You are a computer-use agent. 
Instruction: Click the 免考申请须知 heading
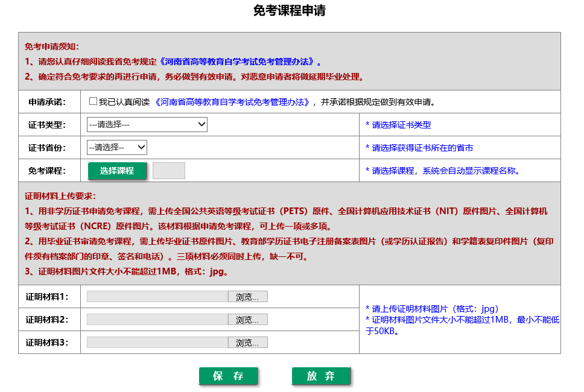52,46
